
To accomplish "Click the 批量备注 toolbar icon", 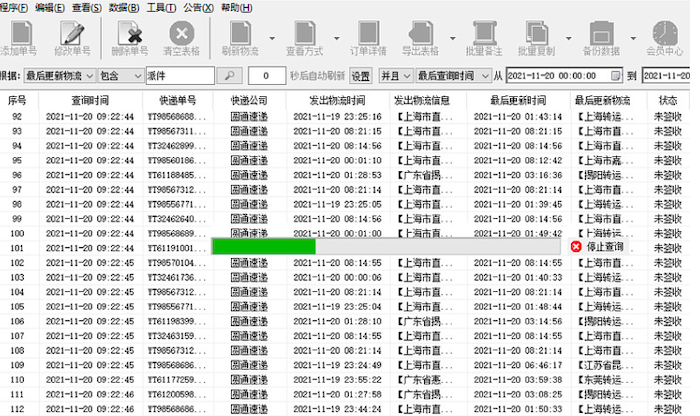I will (484, 33).
